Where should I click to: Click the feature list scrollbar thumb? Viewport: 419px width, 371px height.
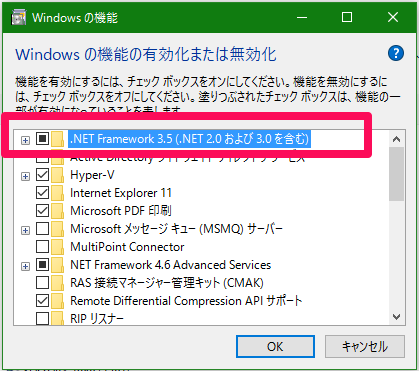[396, 174]
